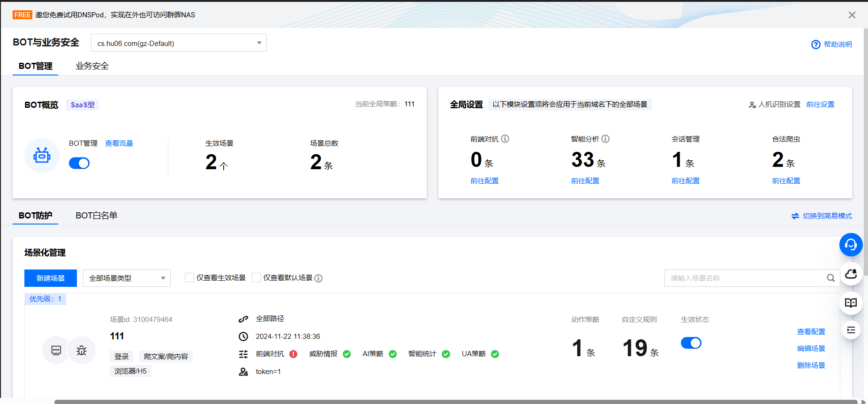Open the help documentation question mark icon

coord(816,45)
